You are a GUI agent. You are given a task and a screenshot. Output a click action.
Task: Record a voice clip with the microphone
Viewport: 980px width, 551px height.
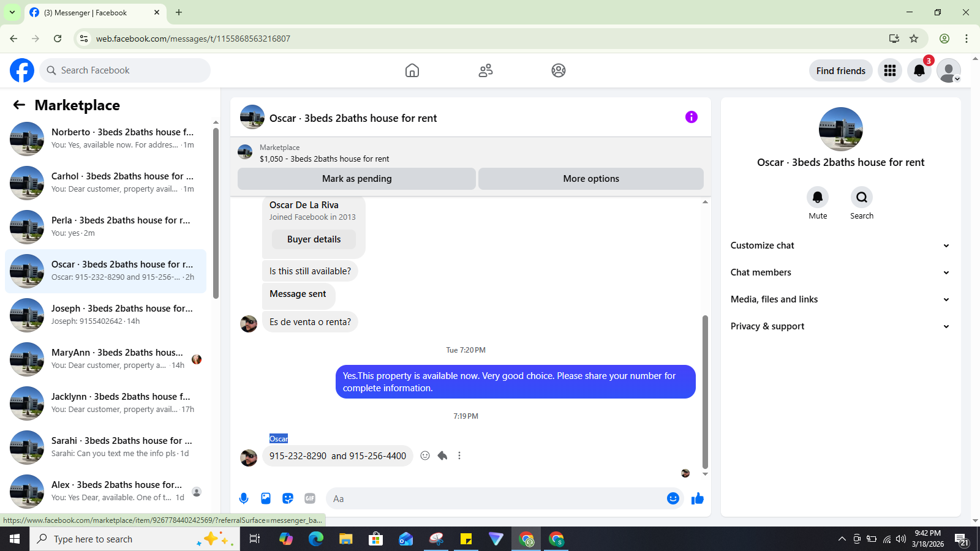(244, 498)
